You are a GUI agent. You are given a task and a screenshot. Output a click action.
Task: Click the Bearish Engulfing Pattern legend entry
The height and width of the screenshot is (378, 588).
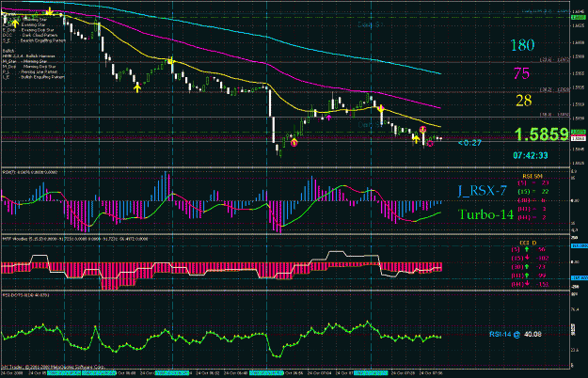35,40
